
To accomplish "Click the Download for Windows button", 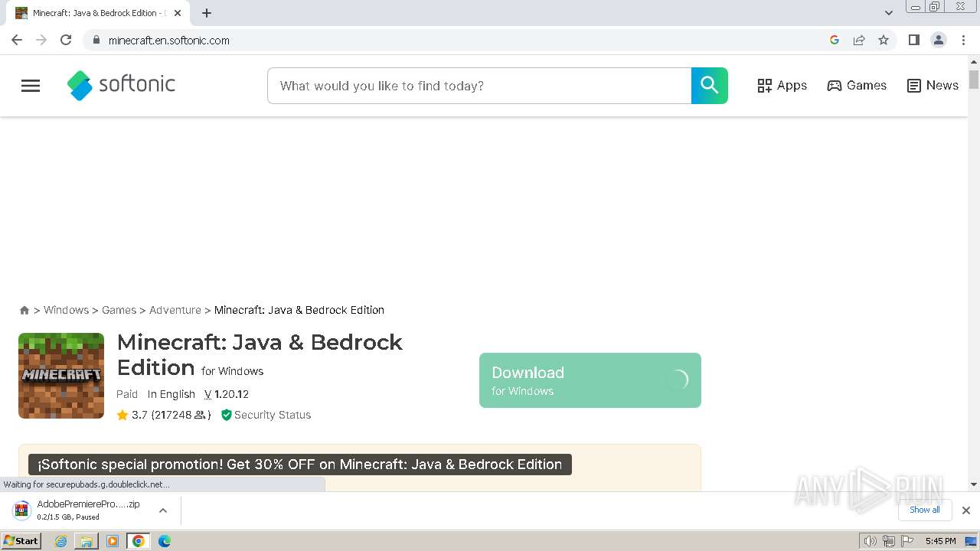I will tap(590, 380).
